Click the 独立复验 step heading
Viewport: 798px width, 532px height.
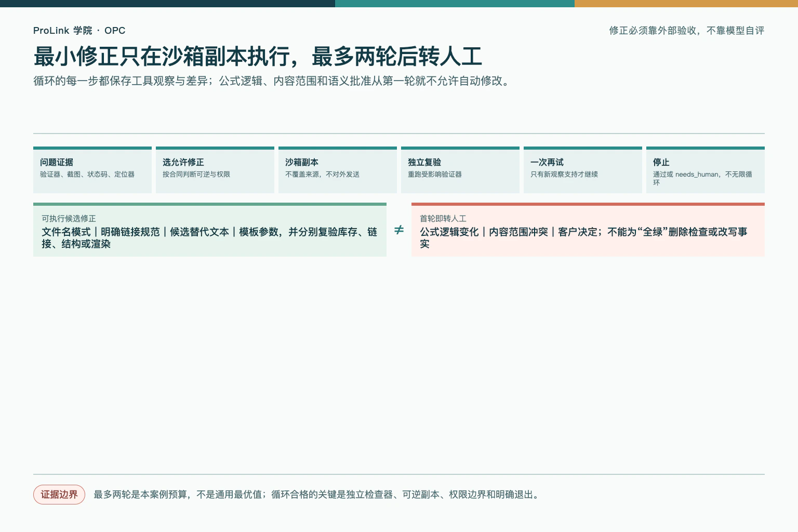coord(424,162)
